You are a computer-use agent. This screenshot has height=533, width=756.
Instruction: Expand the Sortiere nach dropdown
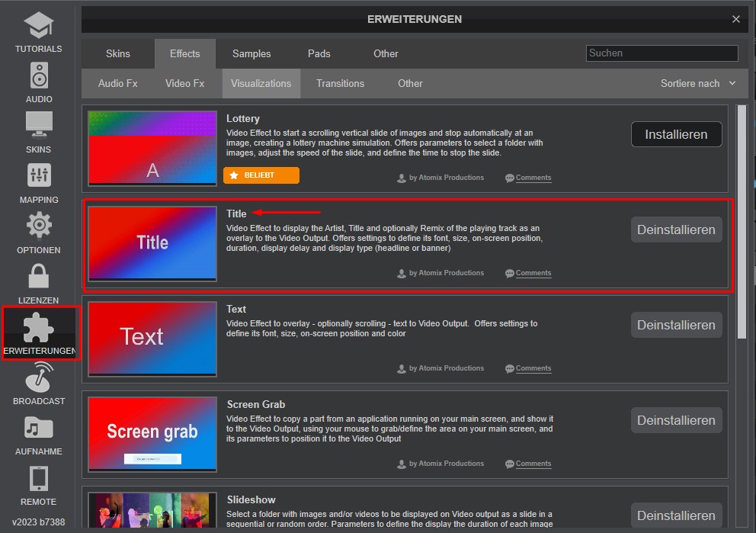pyautogui.click(x=698, y=84)
